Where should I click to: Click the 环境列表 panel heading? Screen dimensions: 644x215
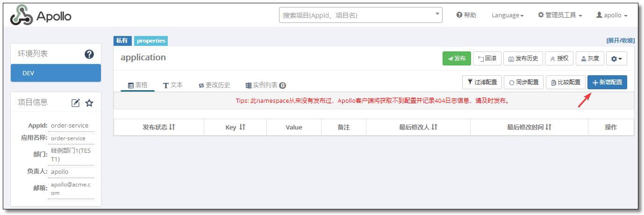point(33,54)
